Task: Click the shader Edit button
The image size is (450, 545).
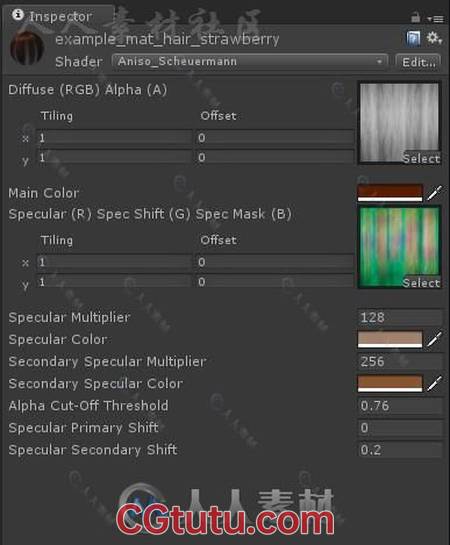Action: pyautogui.click(x=418, y=62)
